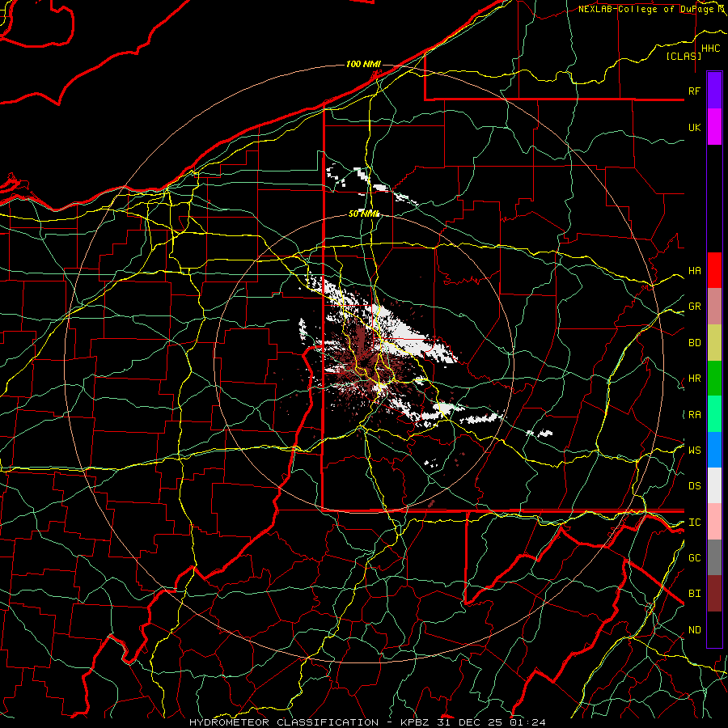This screenshot has height=728, width=728.
Task: Click the gray GC legend swatch
Action: tap(714, 557)
